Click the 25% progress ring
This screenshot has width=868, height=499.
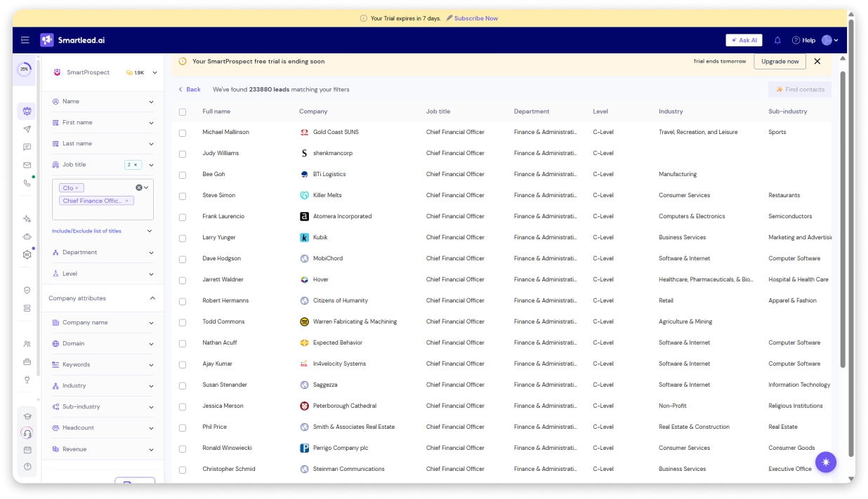[x=25, y=69]
